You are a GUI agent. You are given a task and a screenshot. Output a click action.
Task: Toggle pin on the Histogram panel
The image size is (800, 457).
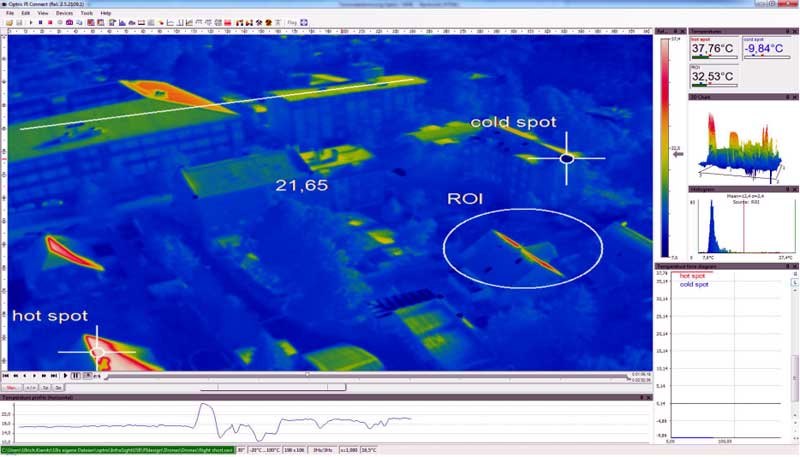click(789, 189)
